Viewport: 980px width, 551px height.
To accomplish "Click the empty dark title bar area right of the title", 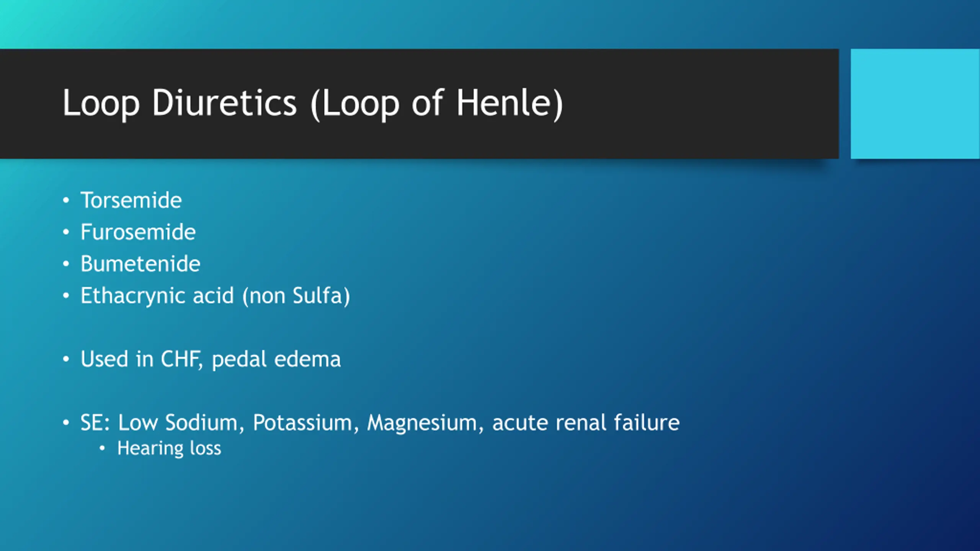I will pos(701,104).
